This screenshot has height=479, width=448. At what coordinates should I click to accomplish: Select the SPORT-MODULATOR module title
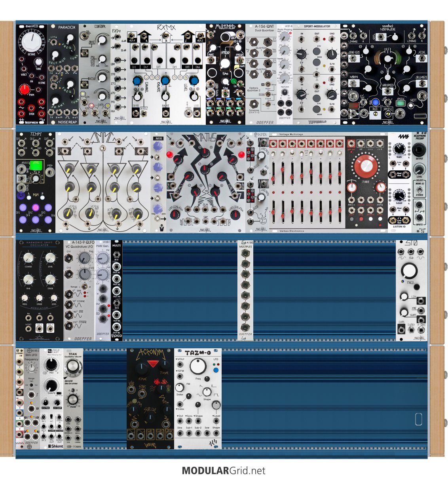pyautogui.click(x=317, y=26)
